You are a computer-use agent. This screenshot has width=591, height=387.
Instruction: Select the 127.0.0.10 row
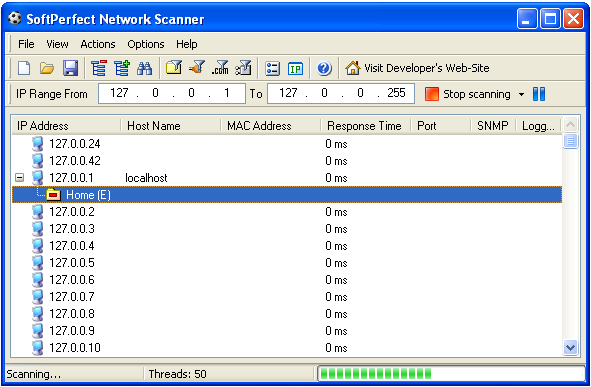[x=287, y=347]
